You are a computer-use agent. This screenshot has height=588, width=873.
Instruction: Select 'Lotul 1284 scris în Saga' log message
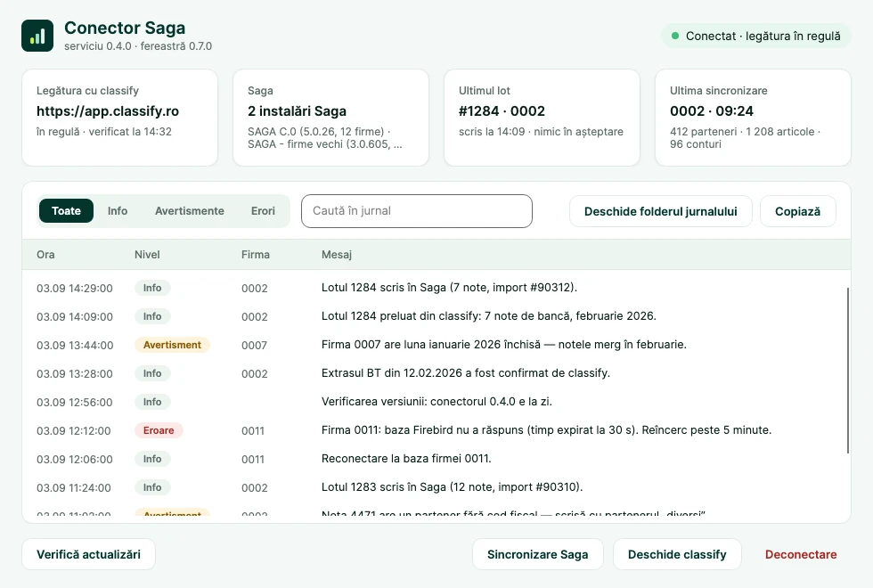tap(449, 287)
